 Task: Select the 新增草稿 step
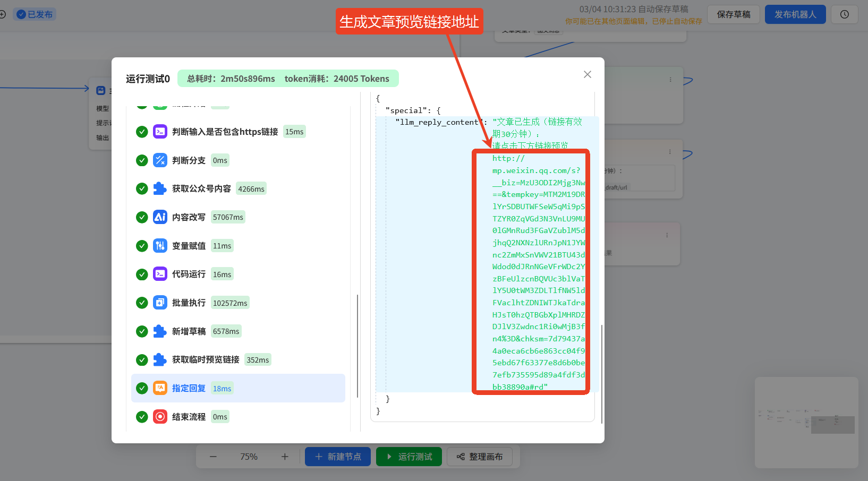(238, 331)
